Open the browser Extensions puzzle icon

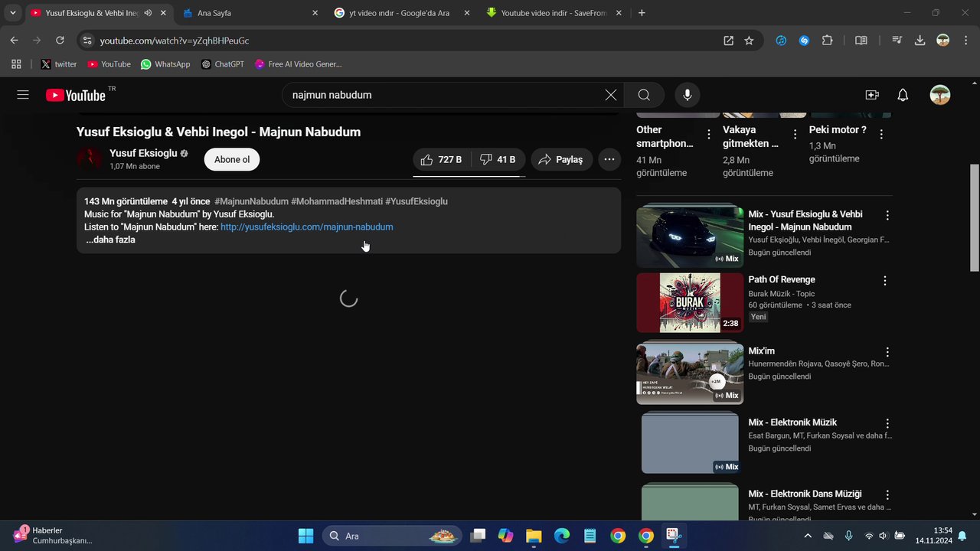click(827, 41)
